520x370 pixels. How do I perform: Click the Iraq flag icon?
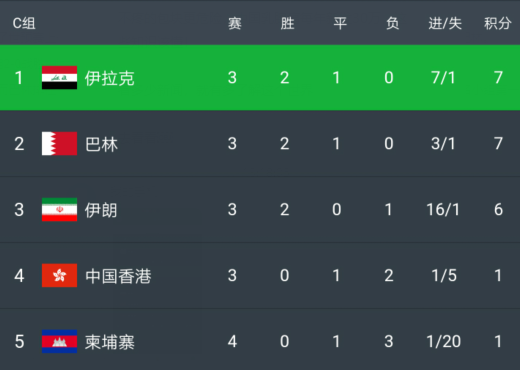point(59,78)
